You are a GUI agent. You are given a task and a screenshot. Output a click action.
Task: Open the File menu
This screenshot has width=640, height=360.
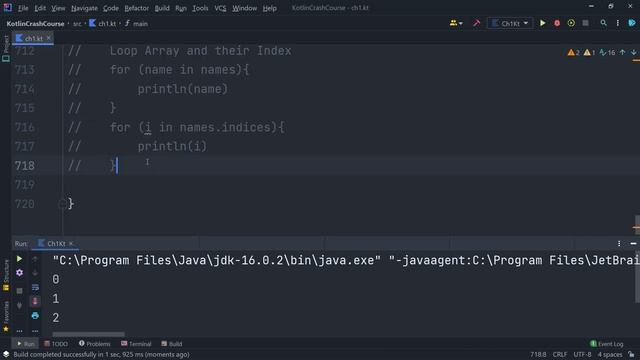click(x=23, y=8)
